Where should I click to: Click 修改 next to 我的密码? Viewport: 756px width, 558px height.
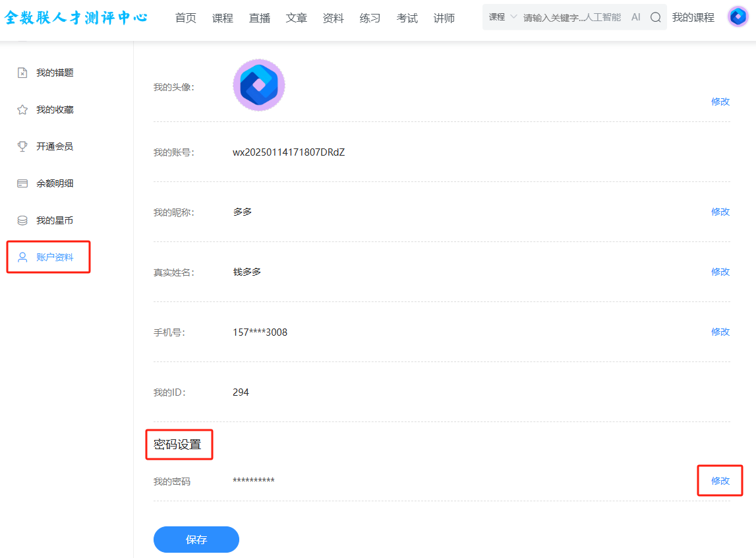720,481
